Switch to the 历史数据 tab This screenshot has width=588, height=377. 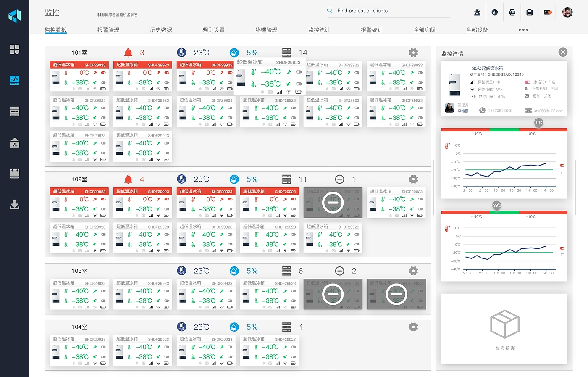point(161,30)
